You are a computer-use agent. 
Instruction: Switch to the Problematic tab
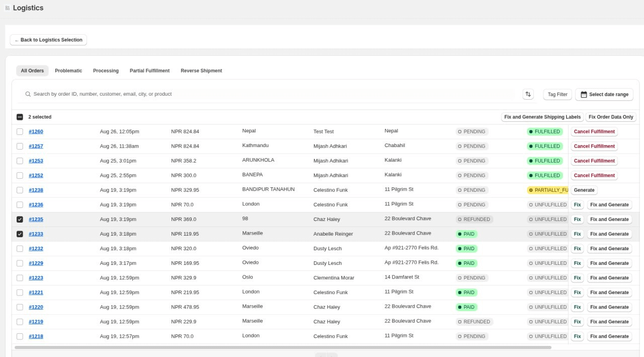[68, 70]
